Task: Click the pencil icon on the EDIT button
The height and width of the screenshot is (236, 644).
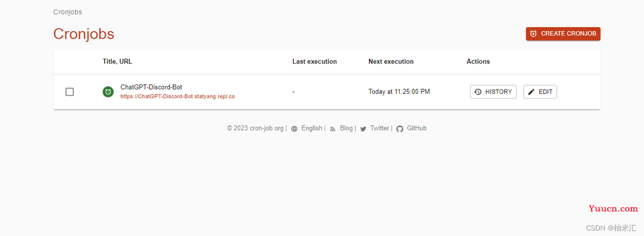Action: pos(531,92)
